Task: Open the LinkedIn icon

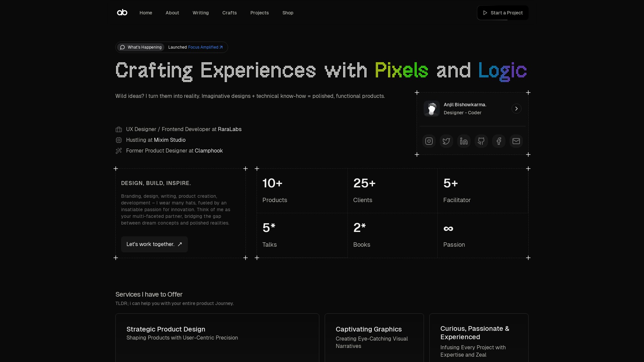Action: (x=464, y=141)
